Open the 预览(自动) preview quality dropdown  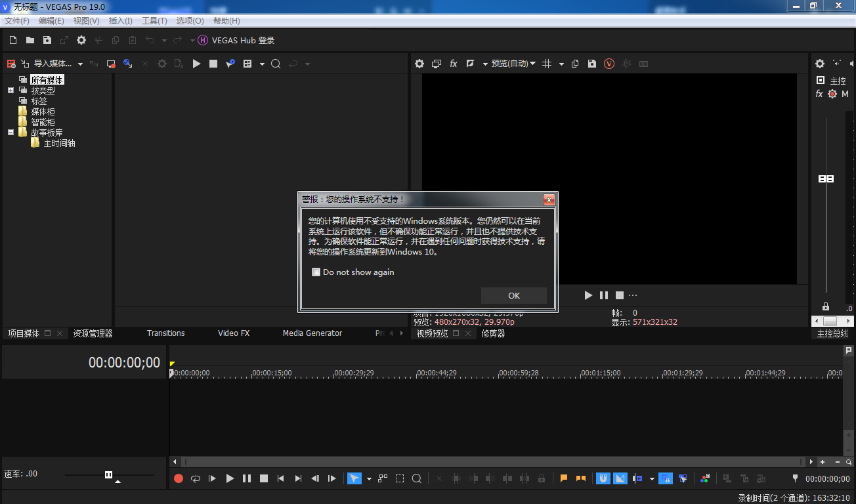point(513,64)
